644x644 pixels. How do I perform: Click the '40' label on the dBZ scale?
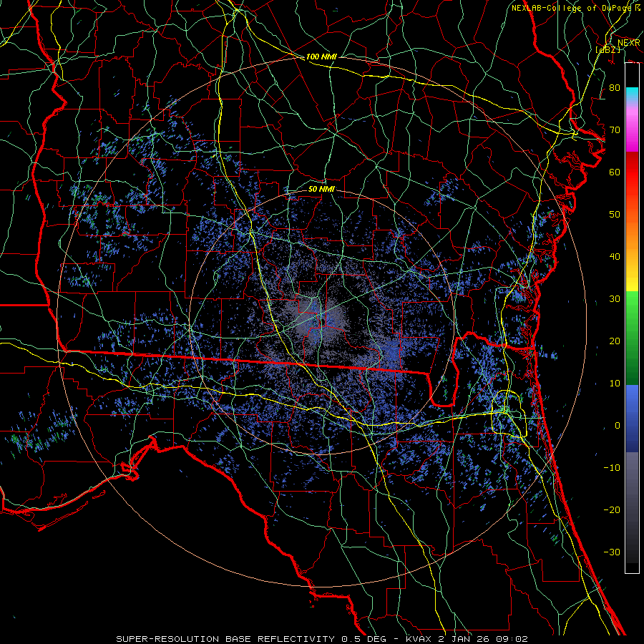click(615, 257)
